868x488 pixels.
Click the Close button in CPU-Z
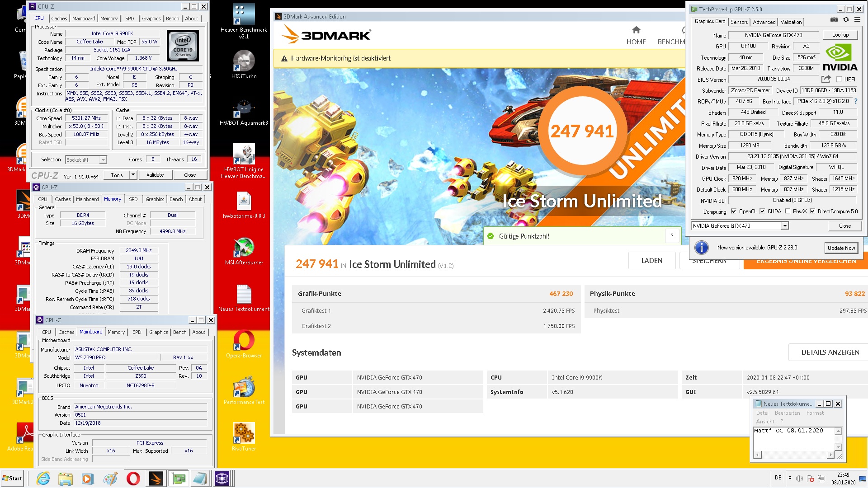(190, 175)
